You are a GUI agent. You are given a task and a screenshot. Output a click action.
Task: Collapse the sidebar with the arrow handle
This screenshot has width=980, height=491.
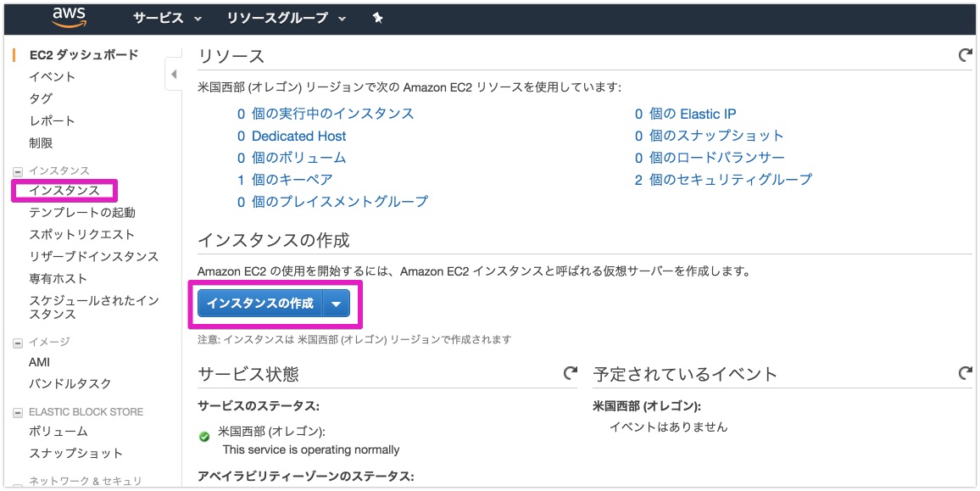tap(173, 75)
